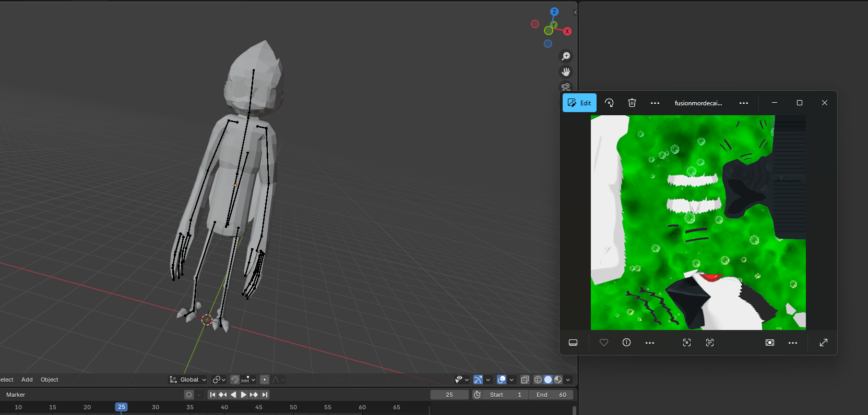Viewport: 868px width, 415px height.
Task: Click the viewport pan hand icon
Action: pyautogui.click(x=566, y=72)
